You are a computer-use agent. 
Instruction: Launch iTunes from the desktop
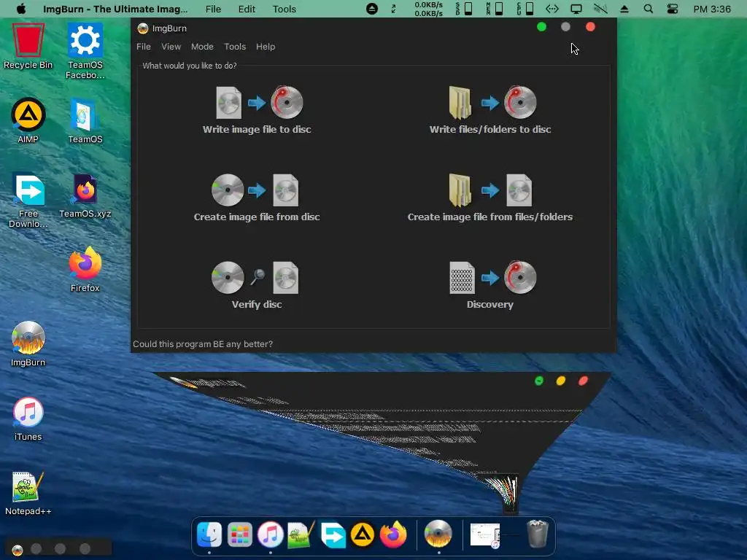(x=28, y=418)
